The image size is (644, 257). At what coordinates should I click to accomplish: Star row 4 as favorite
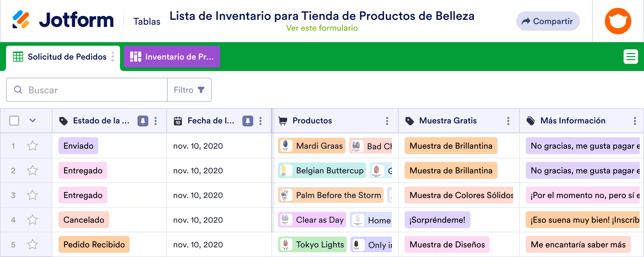point(33,220)
